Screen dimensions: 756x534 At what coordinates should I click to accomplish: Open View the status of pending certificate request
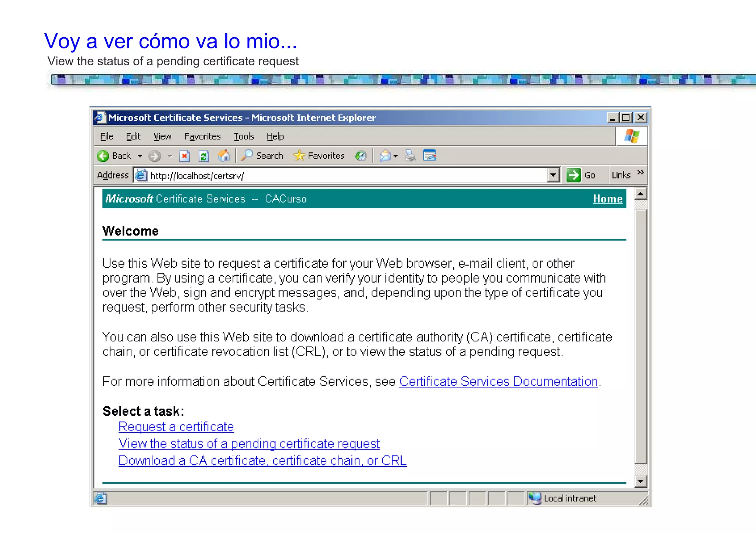tap(249, 444)
